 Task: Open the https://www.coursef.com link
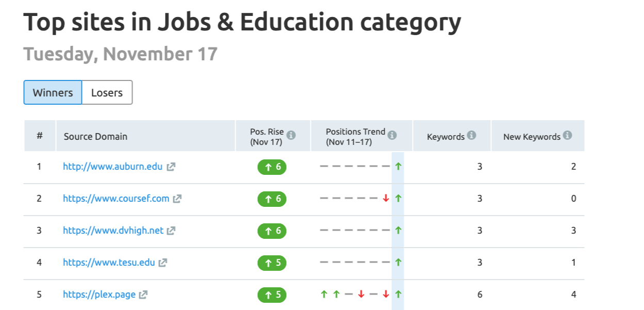(x=116, y=199)
